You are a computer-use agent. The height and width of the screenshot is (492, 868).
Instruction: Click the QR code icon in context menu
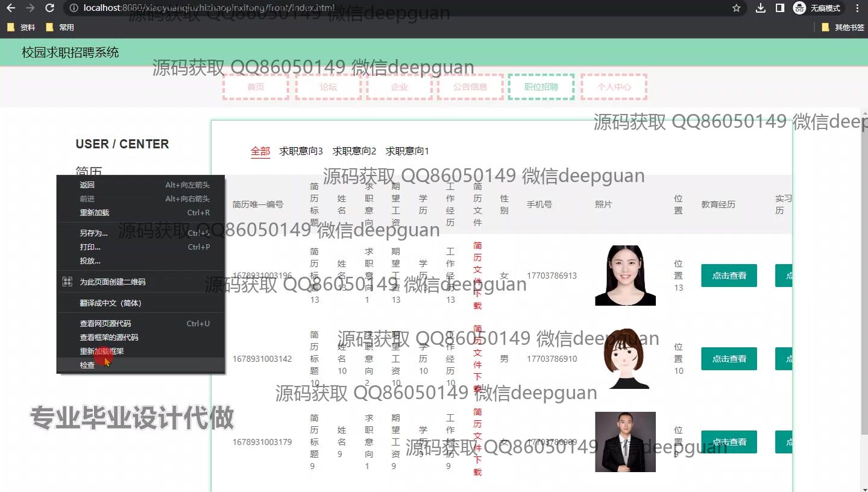(68, 282)
